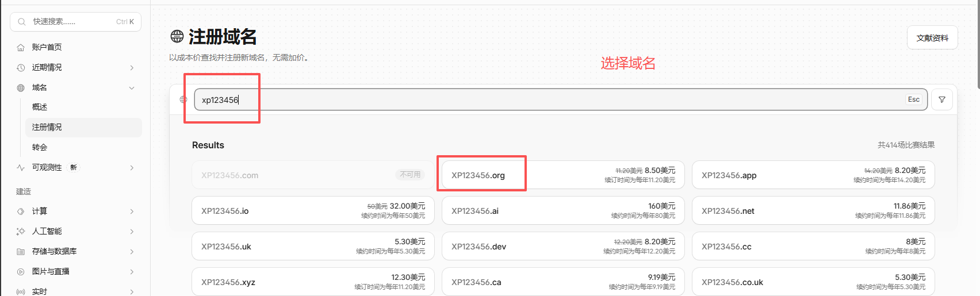The height and width of the screenshot is (296, 980).
Task: Click the 人工智能 sparkle icon
Action: tap(21, 231)
